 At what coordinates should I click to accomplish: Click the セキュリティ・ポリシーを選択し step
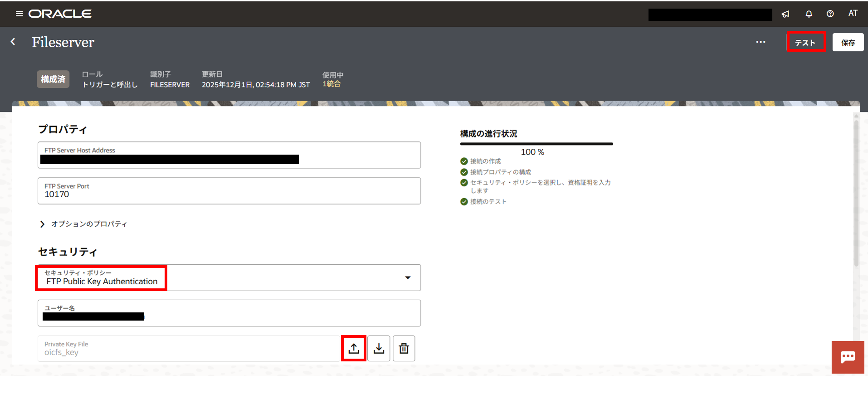[536, 186]
